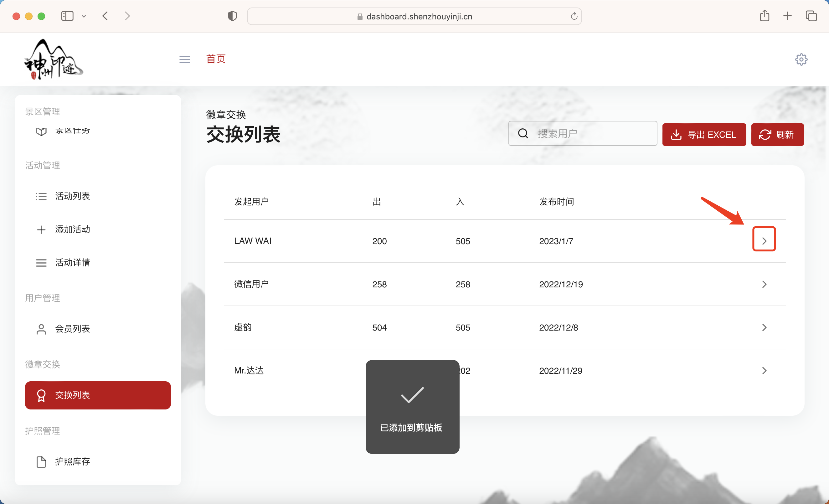This screenshot has height=504, width=829.
Task: Open 护照库存 sidebar item
Action: [x=72, y=462]
